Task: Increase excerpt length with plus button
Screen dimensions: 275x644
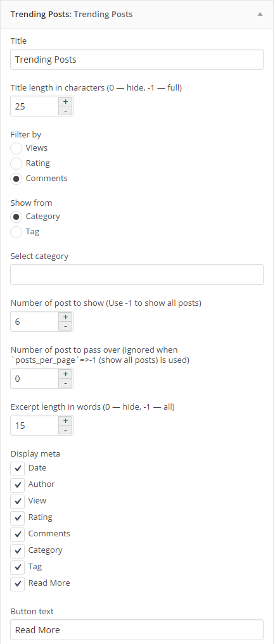Action: pyautogui.click(x=65, y=421)
